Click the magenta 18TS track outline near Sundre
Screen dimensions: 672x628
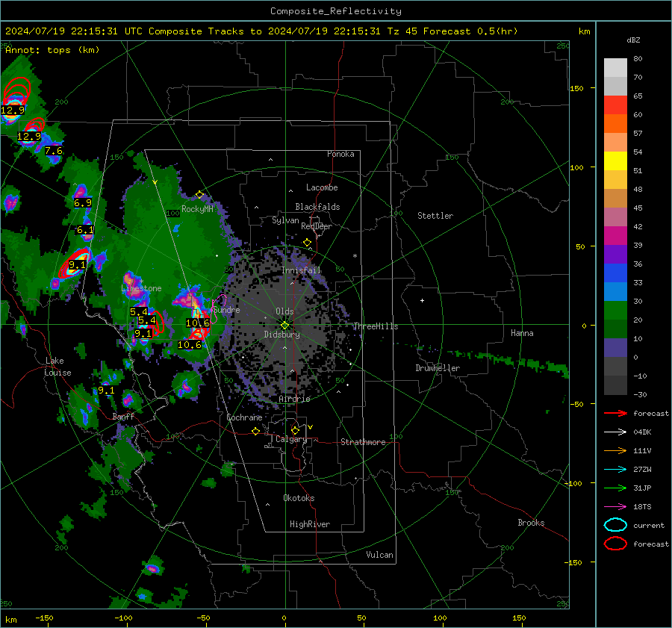point(219,308)
